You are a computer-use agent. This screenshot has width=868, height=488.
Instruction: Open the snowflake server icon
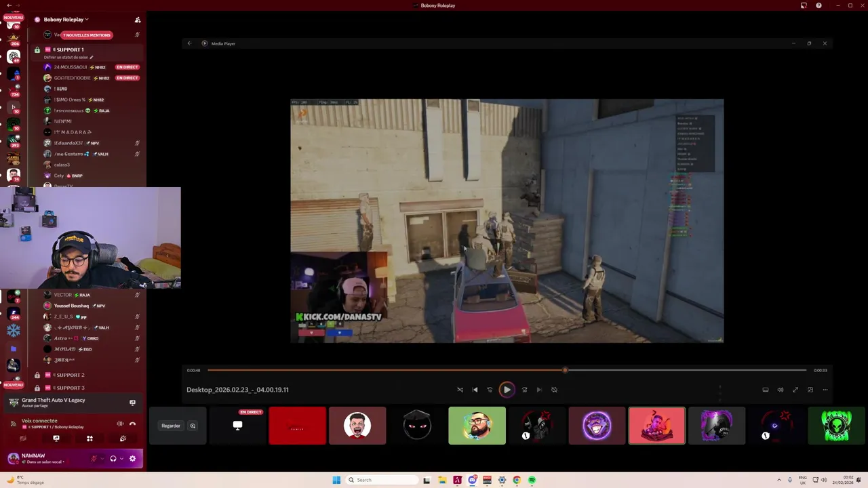14,331
